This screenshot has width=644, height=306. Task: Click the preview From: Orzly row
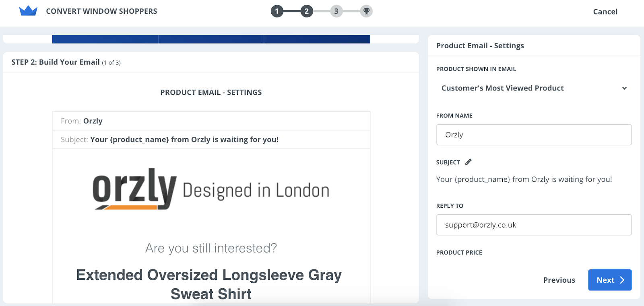point(211,121)
